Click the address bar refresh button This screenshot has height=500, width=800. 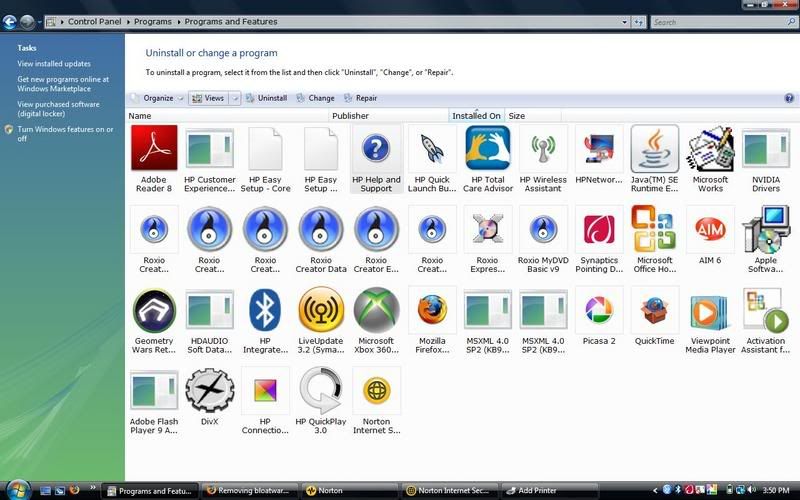click(638, 22)
